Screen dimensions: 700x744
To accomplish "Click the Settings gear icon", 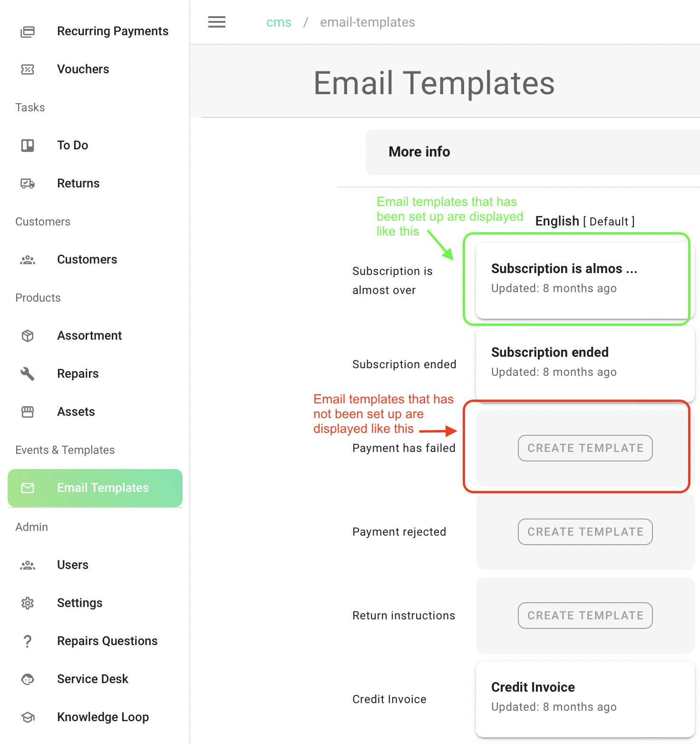I will 28,603.
